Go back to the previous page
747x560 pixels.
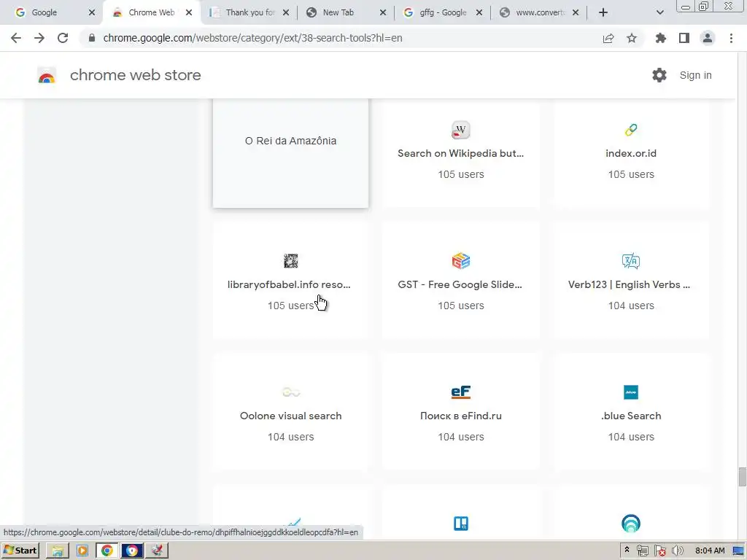coord(16,38)
